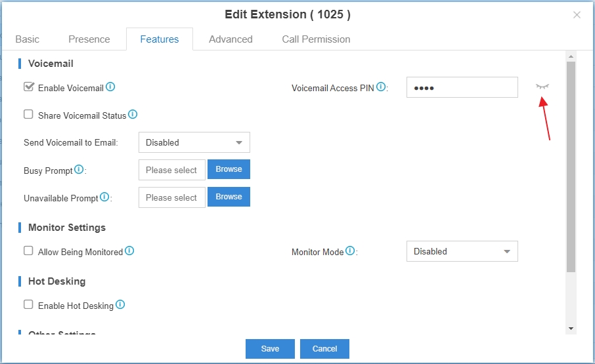Click info icon beside Enable Hot Desking
This screenshot has height=364, width=595.
pyautogui.click(x=120, y=305)
